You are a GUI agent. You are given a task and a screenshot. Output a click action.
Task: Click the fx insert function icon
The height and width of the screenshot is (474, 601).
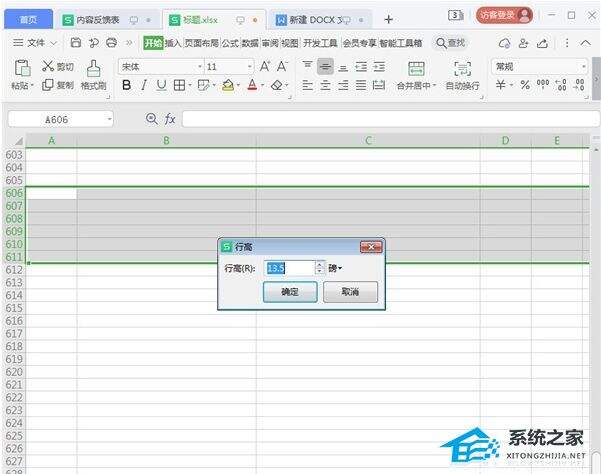tap(170, 119)
